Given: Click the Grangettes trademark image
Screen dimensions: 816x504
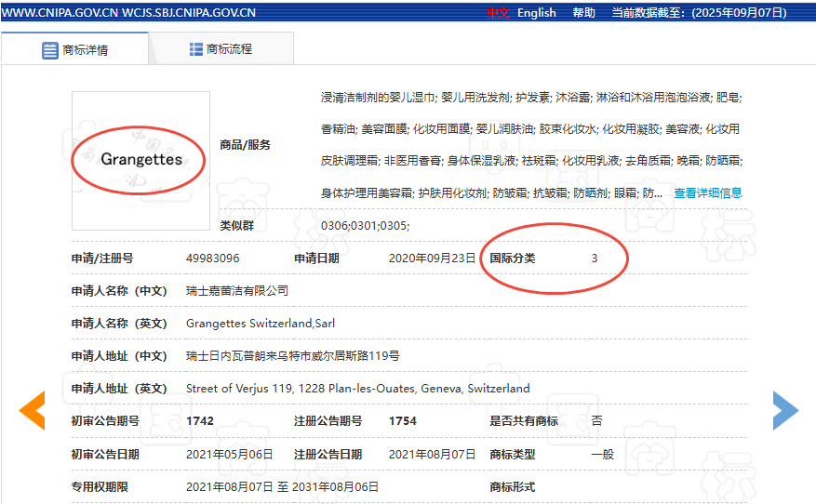Looking at the screenshot, I should point(141,161).
